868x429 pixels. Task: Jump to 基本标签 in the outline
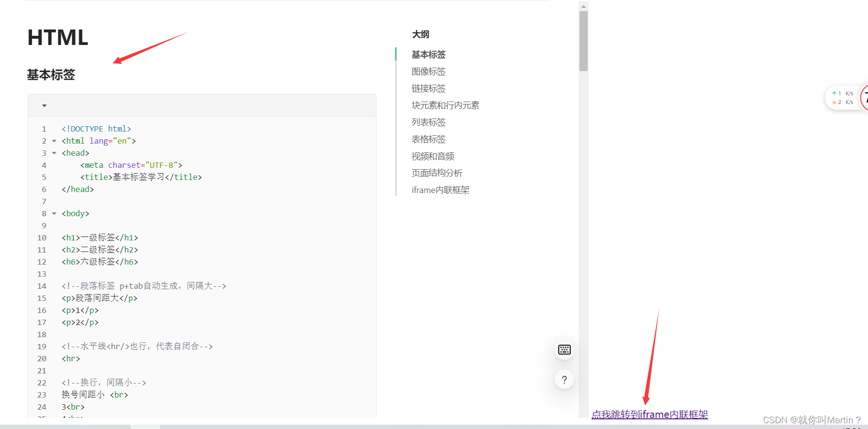(429, 55)
